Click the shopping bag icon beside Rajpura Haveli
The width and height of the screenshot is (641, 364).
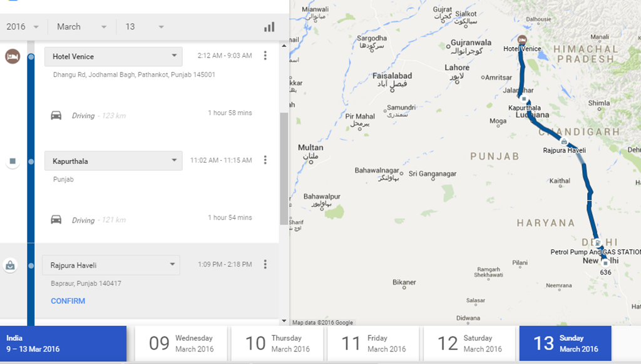11,265
